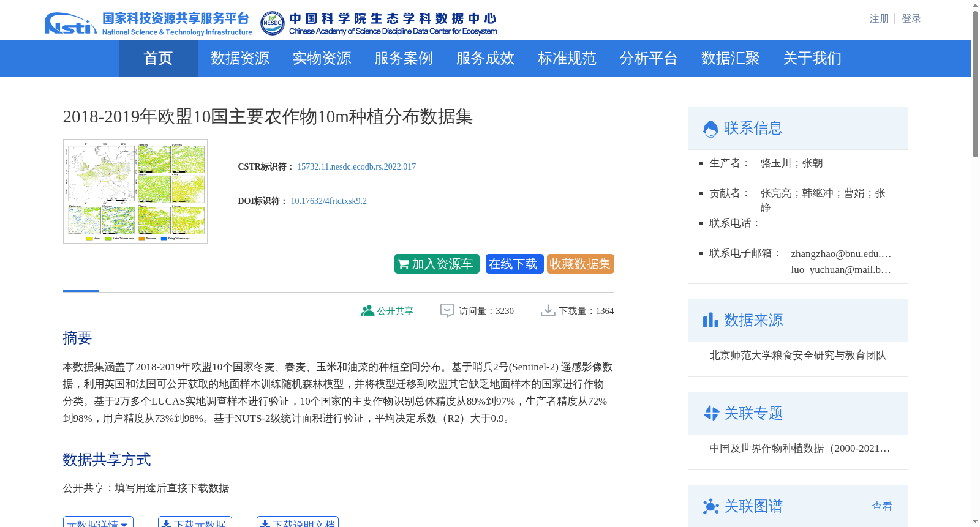This screenshot has height=527, width=980.
Task: Open the dataset preview map thumbnail
Action: (x=135, y=191)
